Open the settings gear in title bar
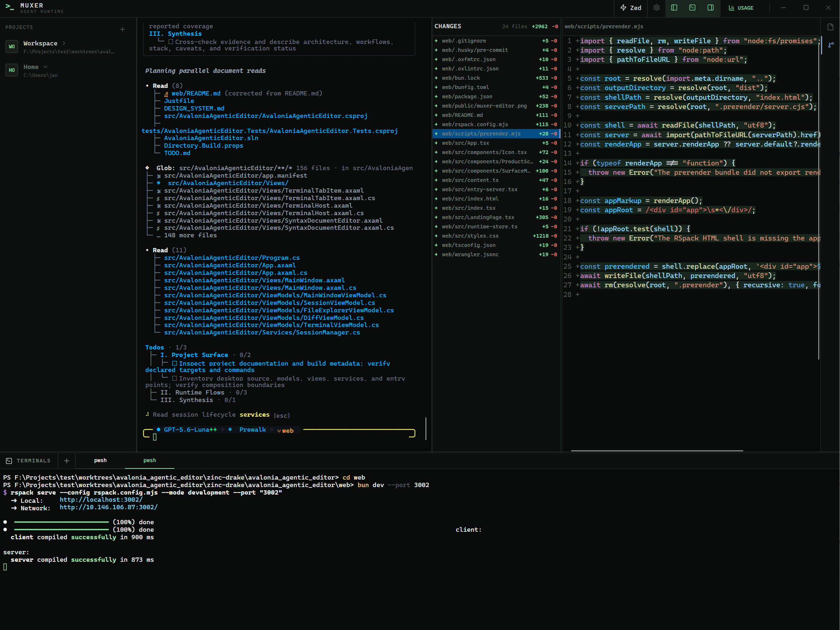The height and width of the screenshot is (630, 840). pos(656,8)
